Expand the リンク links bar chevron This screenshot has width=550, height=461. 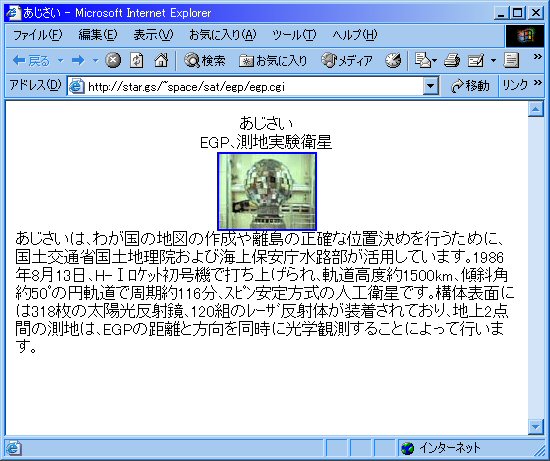click(538, 83)
